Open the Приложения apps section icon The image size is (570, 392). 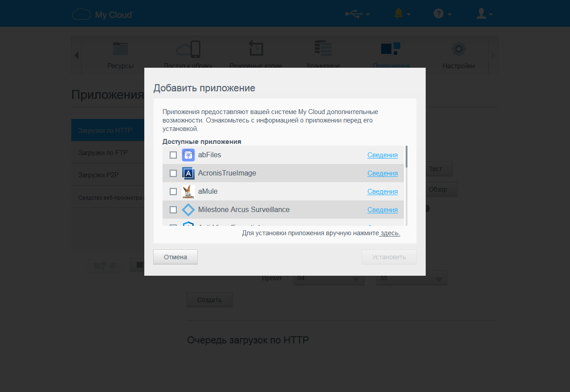click(391, 49)
